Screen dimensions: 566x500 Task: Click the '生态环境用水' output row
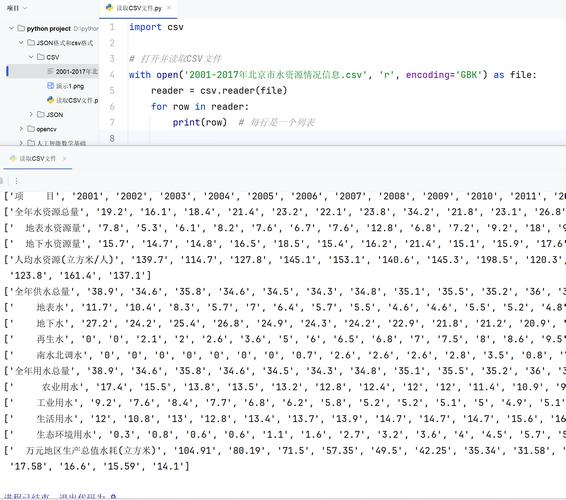tap(284, 434)
